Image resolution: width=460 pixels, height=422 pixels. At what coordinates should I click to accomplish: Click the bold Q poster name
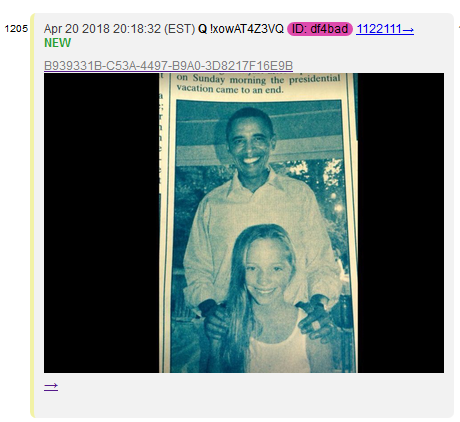(x=202, y=29)
